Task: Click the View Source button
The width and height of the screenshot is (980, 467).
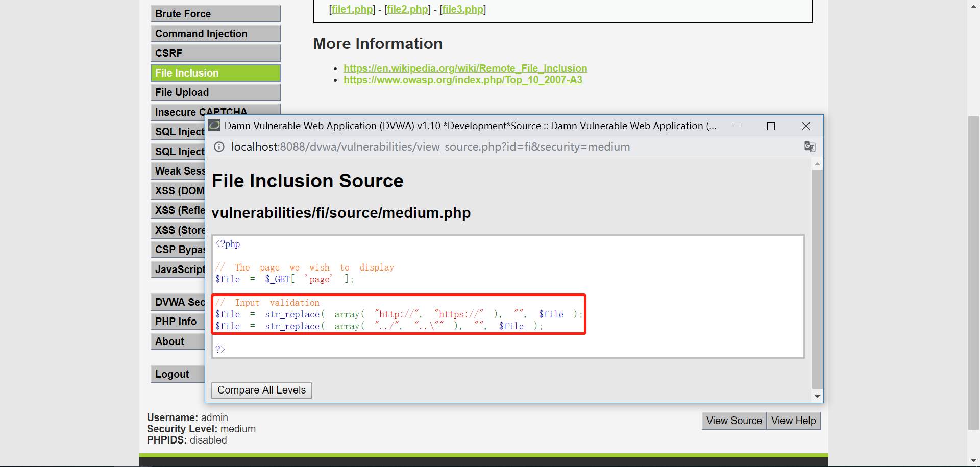Action: tap(734, 421)
